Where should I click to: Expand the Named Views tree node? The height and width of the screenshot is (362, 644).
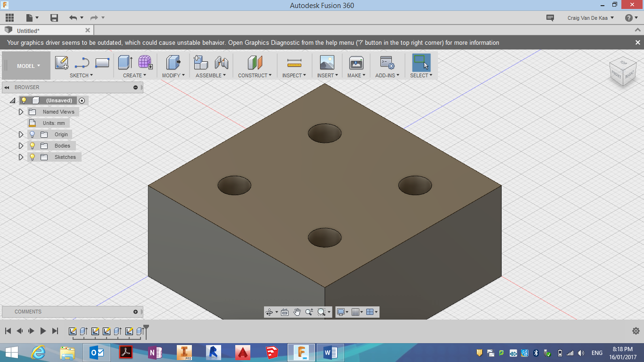21,112
